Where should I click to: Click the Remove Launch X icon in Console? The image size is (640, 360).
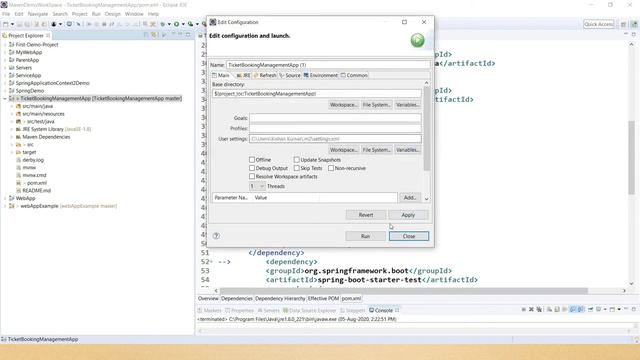pyautogui.click(x=531, y=309)
